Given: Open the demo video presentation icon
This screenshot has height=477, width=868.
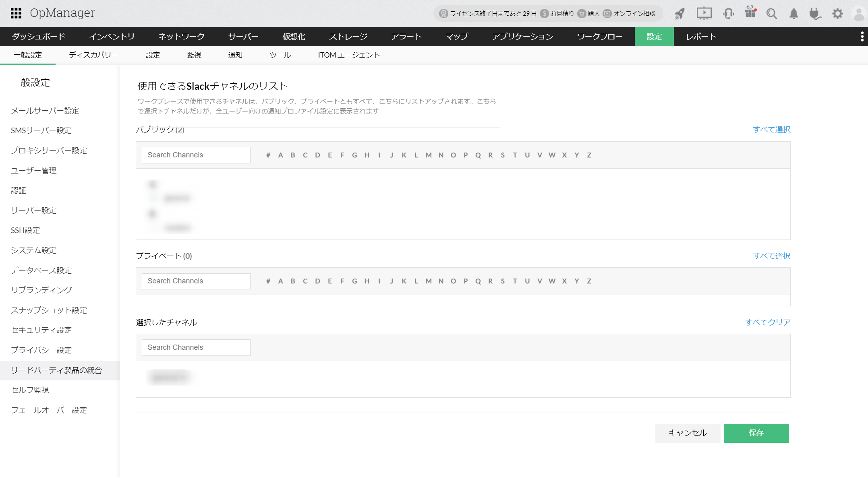Looking at the screenshot, I should click(x=704, y=13).
